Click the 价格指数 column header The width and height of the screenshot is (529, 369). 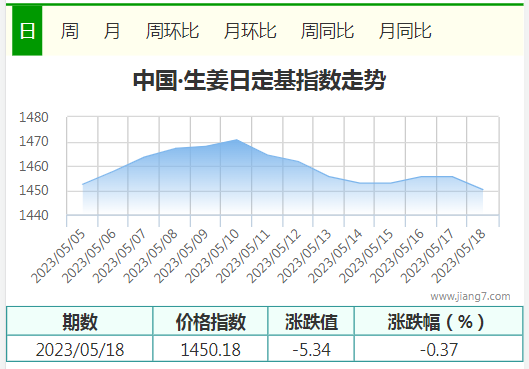coord(211,321)
